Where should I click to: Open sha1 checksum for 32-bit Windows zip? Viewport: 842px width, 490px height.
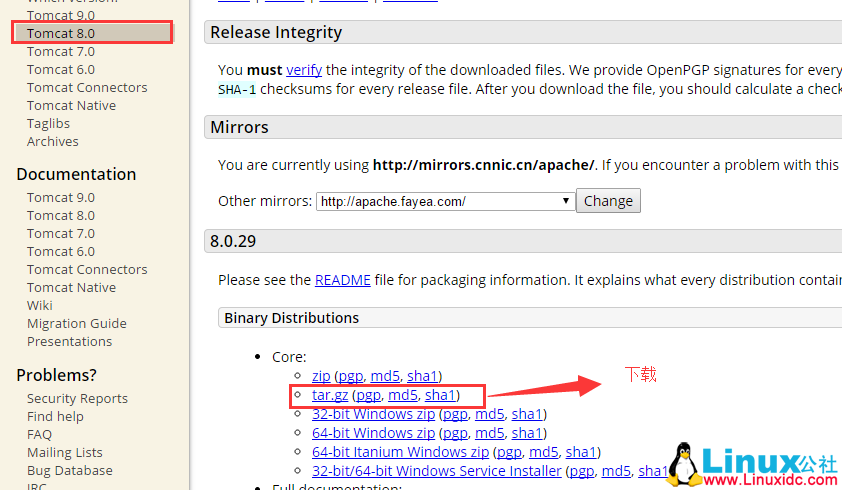pos(527,414)
